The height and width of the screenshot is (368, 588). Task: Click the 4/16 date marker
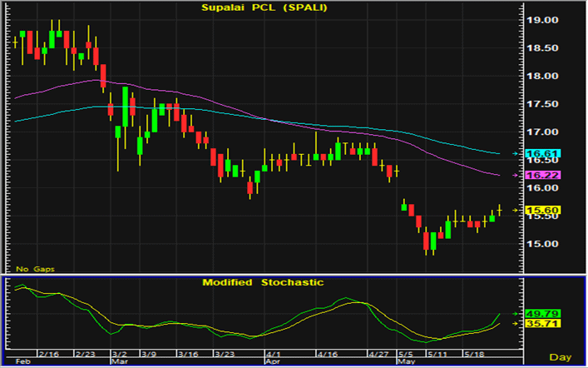click(328, 354)
